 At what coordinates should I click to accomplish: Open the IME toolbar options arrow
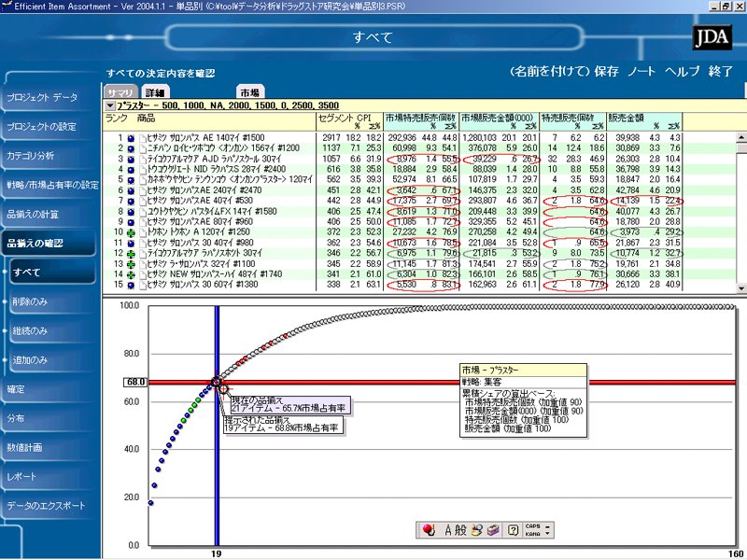point(547,533)
